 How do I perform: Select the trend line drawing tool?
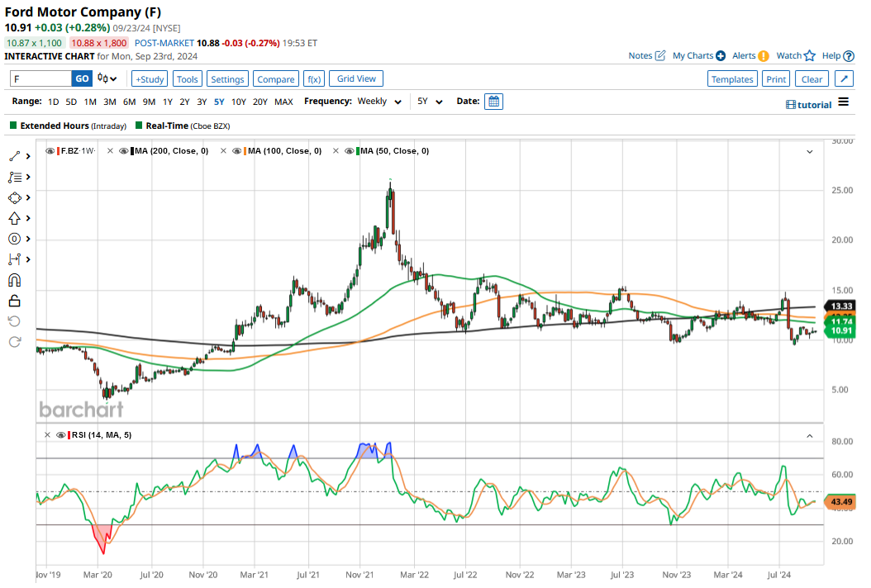pyautogui.click(x=14, y=157)
